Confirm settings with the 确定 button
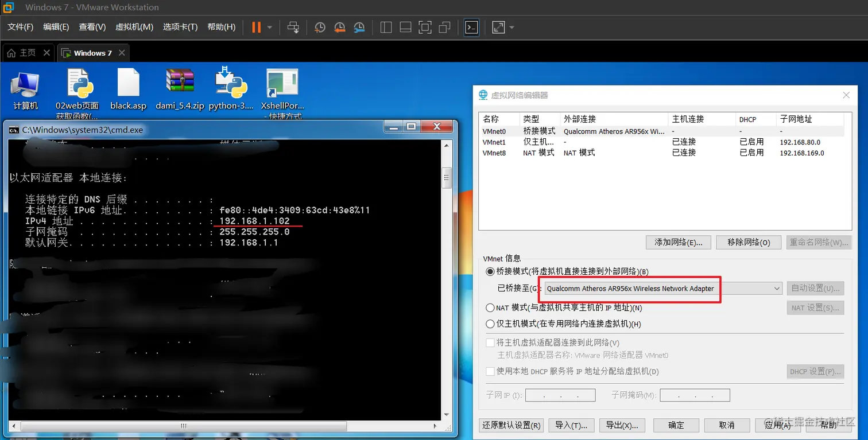The height and width of the screenshot is (440, 868). click(x=676, y=425)
